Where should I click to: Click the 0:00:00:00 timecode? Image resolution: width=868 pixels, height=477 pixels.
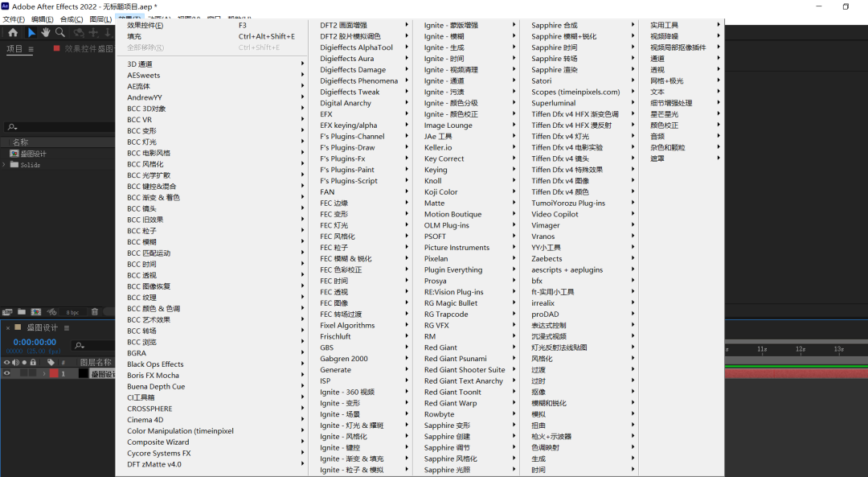[x=35, y=342]
